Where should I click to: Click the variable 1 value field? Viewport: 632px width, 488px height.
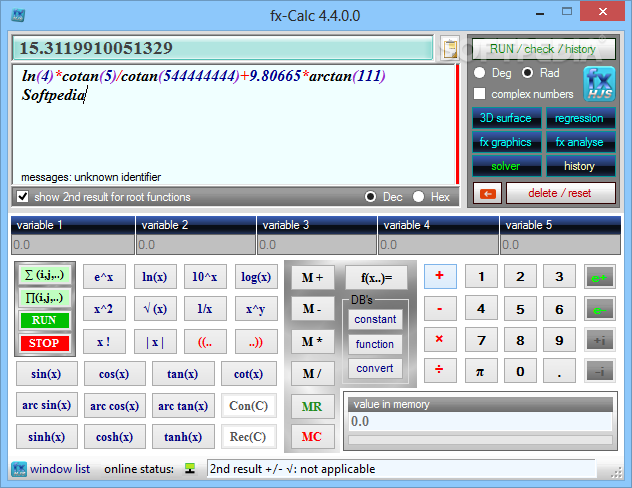coord(73,245)
